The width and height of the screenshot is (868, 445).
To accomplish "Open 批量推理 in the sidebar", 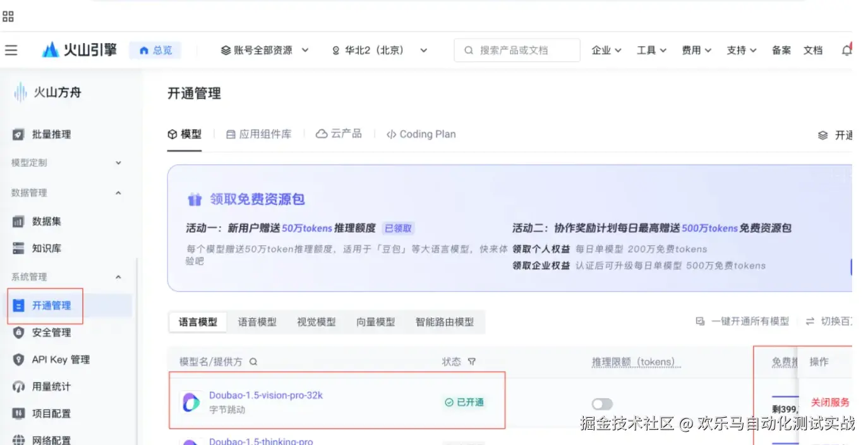I will click(x=51, y=134).
